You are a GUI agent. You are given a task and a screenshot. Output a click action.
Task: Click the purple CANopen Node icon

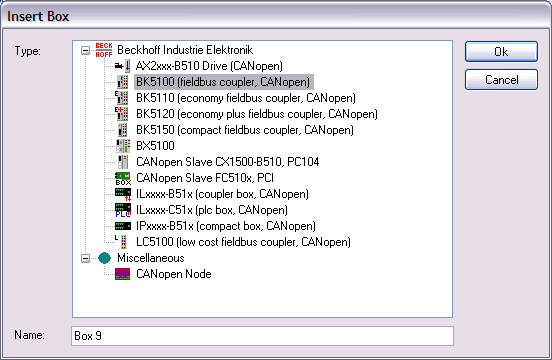coord(123,274)
